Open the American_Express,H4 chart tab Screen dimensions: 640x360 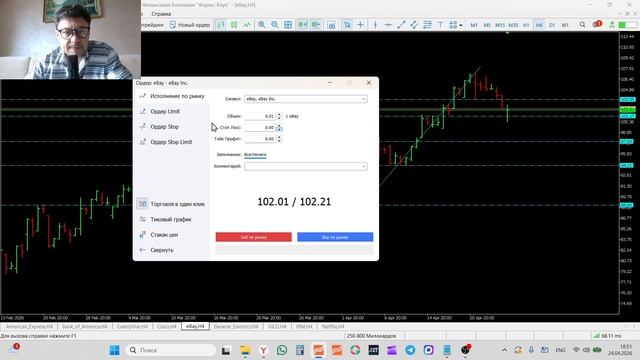(29, 327)
